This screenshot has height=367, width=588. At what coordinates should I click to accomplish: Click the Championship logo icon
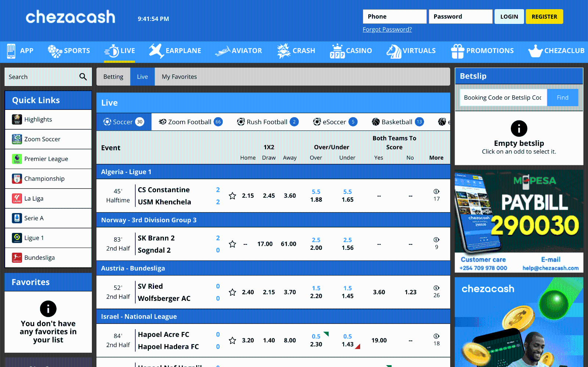[x=17, y=179]
